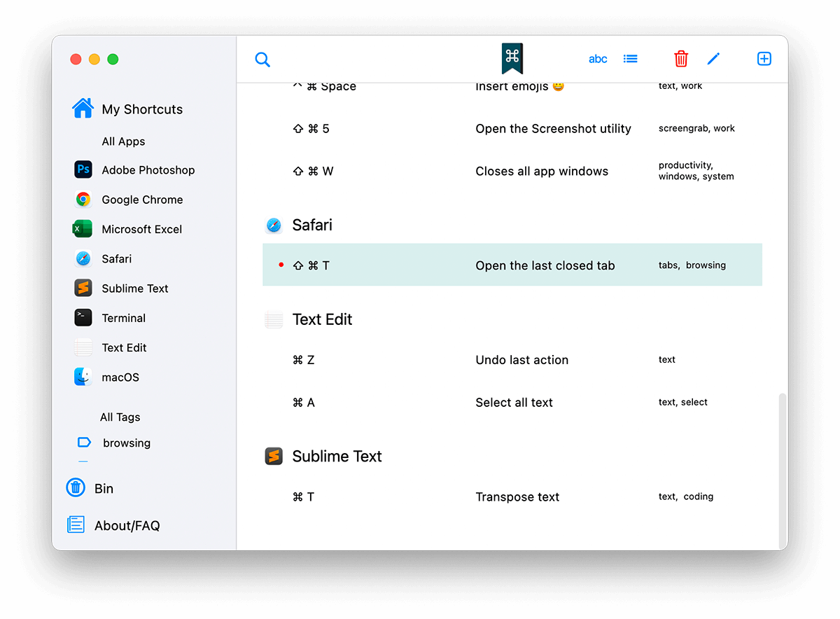Select the Undo last action row
The width and height of the screenshot is (840, 619).
512,360
